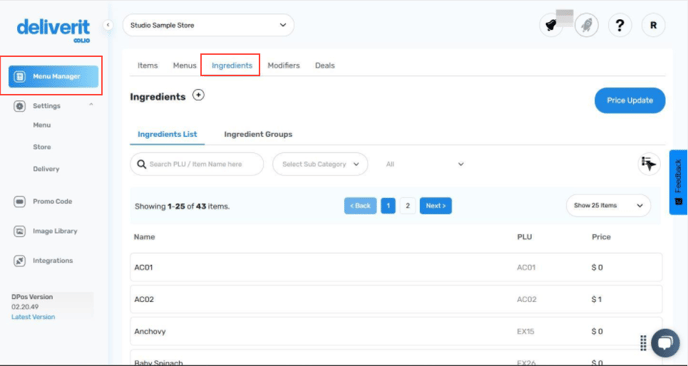
Task: Click the Search PLU / Item Name field
Action: point(197,164)
